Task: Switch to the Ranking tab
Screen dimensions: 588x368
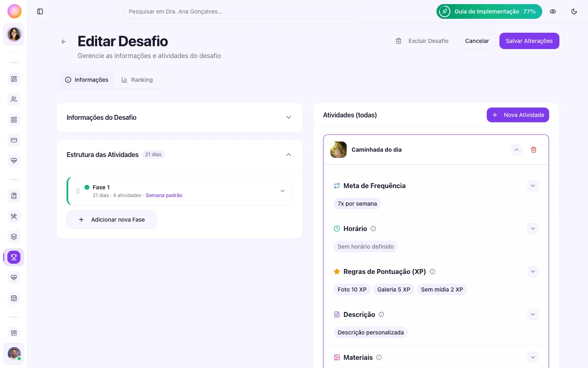Action: pyautogui.click(x=137, y=80)
